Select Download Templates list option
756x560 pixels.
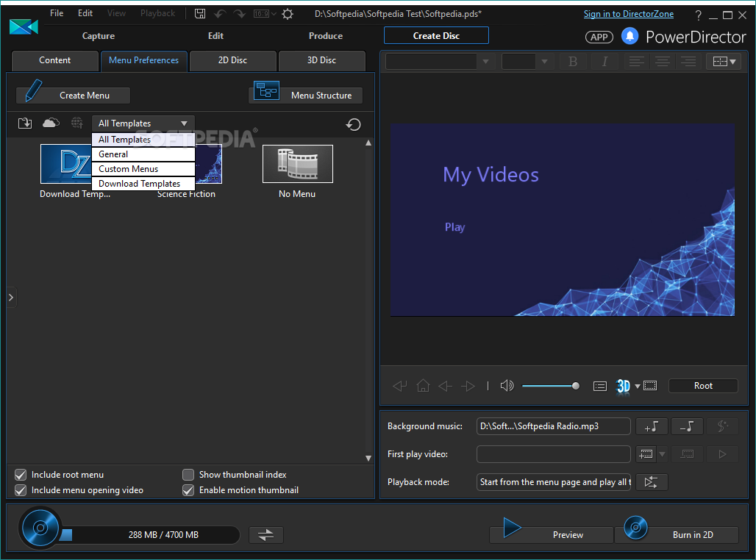click(143, 184)
